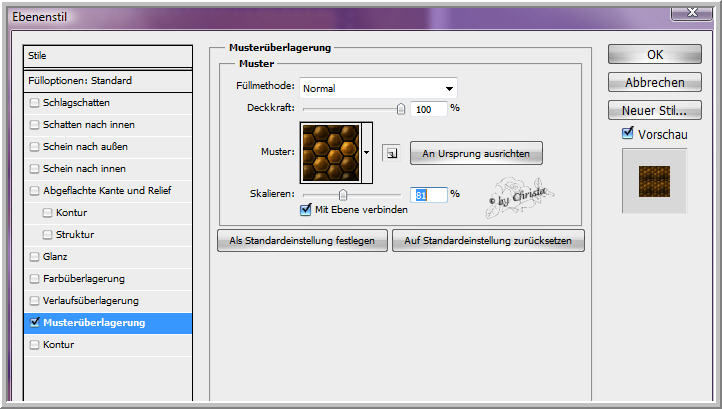Click Neuer Stil... button

(655, 111)
